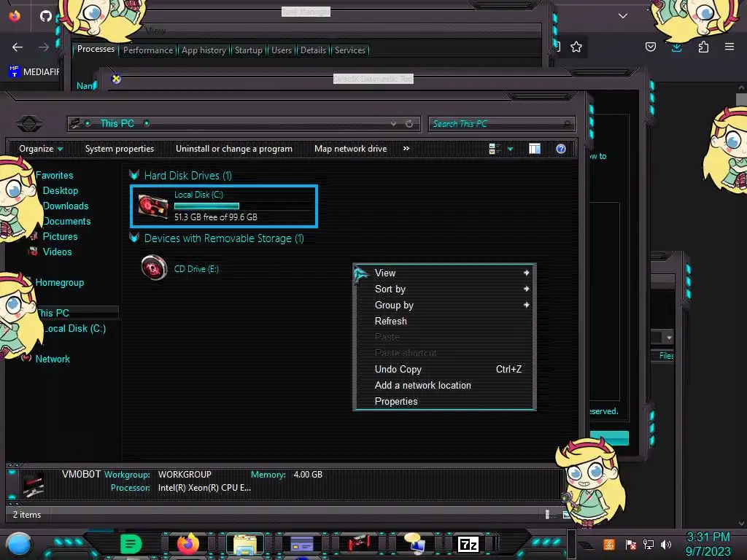
Task: Open Sort by submenu
Action: (444, 289)
